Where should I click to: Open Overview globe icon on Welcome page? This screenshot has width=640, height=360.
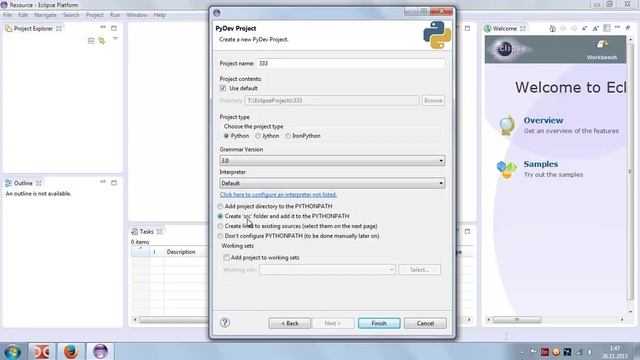tap(507, 125)
